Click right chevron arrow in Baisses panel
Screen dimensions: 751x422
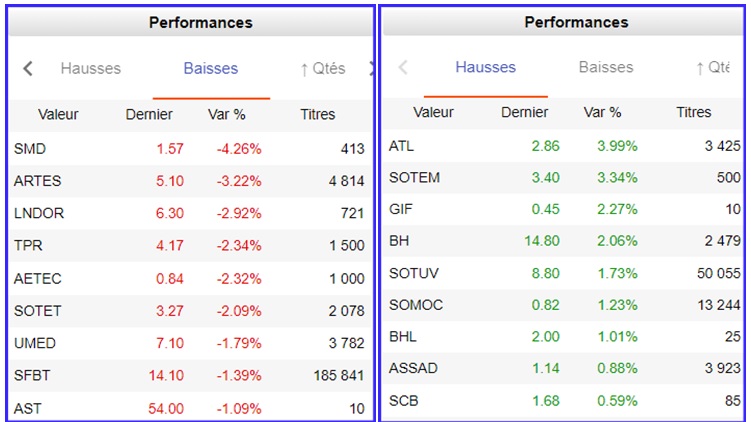pyautogui.click(x=371, y=69)
